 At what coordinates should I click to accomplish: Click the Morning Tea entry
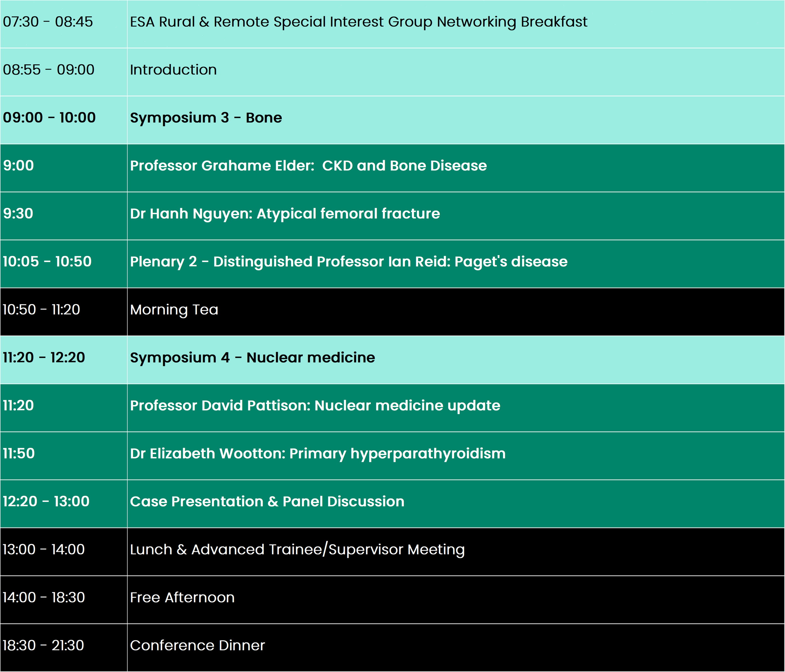pos(174,310)
